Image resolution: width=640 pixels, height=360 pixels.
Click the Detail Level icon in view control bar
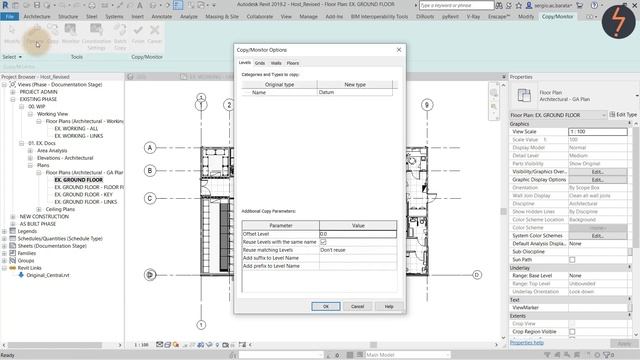pos(160,345)
